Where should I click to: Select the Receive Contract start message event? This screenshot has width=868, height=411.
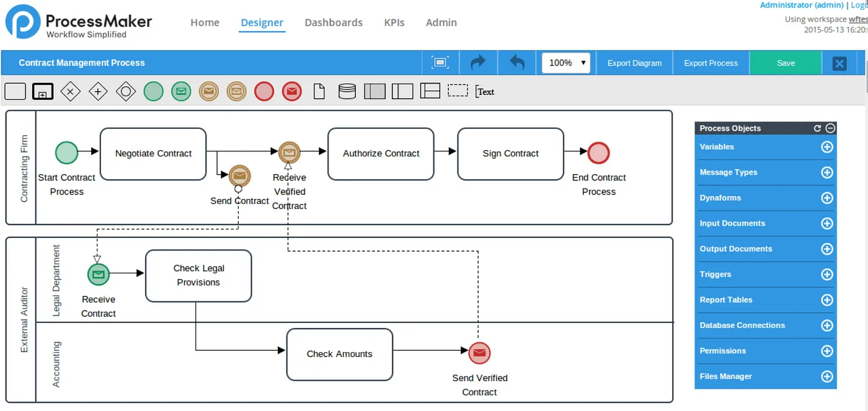(x=98, y=273)
